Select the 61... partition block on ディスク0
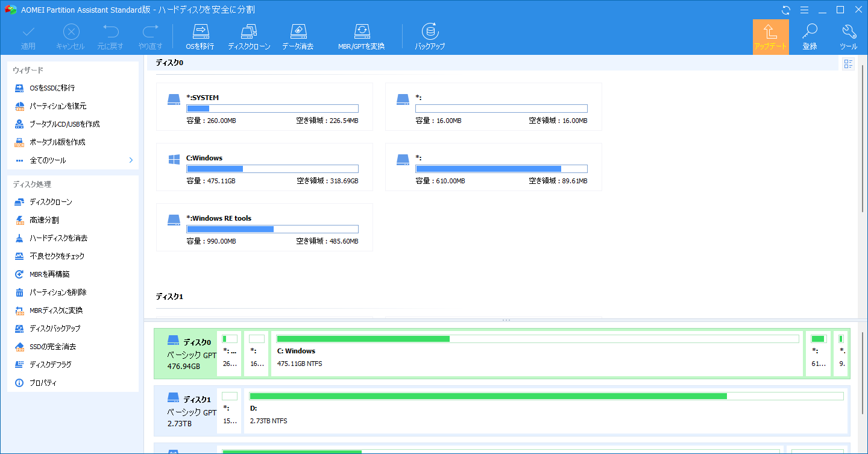 [819, 353]
